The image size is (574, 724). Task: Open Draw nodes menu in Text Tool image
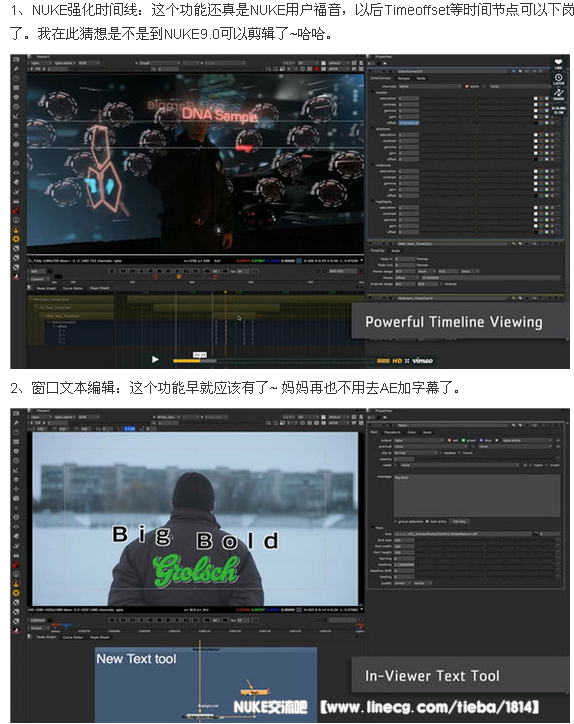(16, 422)
